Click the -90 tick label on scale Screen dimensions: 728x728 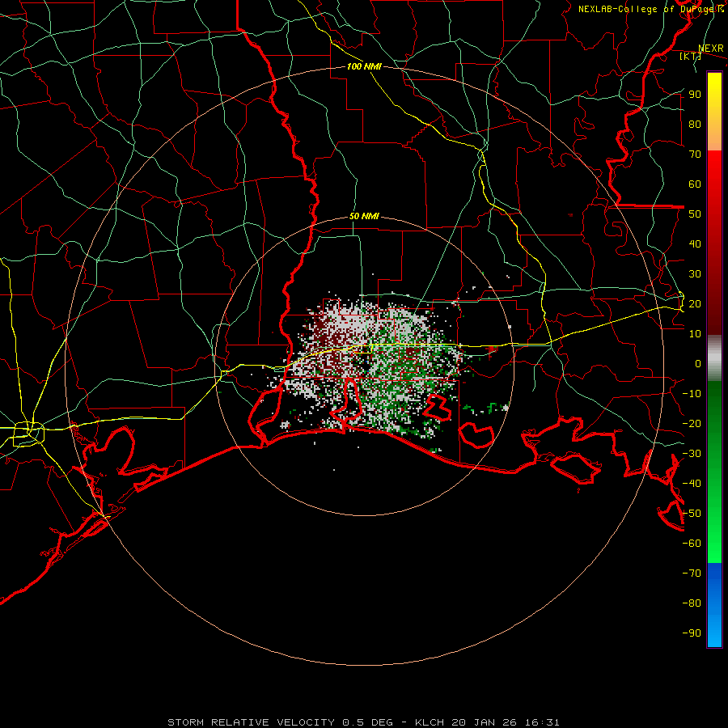692,633
